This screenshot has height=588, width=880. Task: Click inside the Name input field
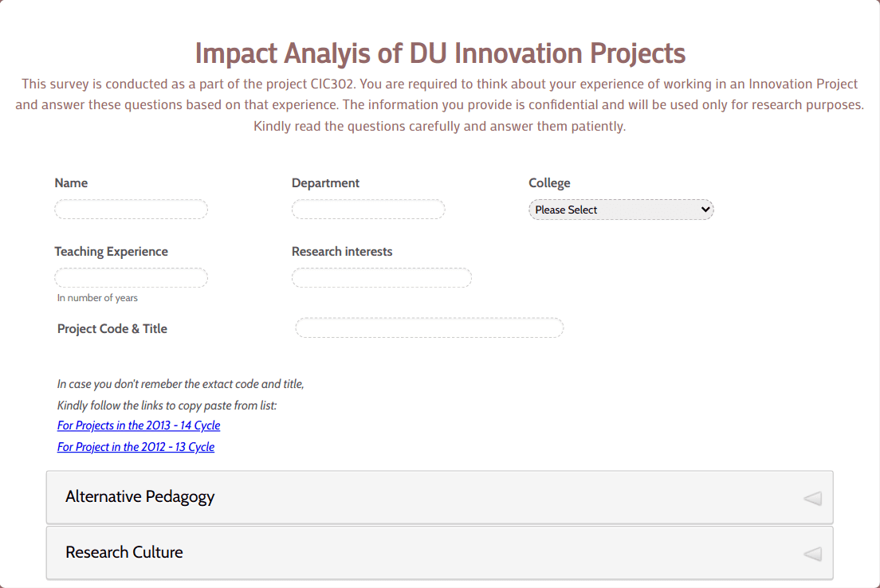pos(131,209)
